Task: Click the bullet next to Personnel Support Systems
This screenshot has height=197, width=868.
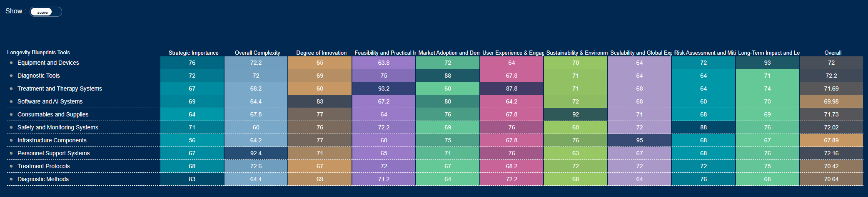Action: (11, 153)
